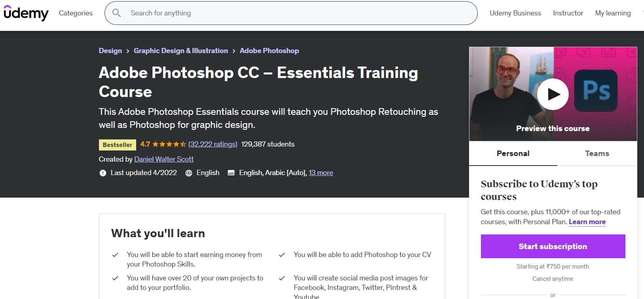Image resolution: width=644 pixels, height=299 pixels.
Task: Go to Adobe Photoshop breadcrumb
Action: [269, 51]
